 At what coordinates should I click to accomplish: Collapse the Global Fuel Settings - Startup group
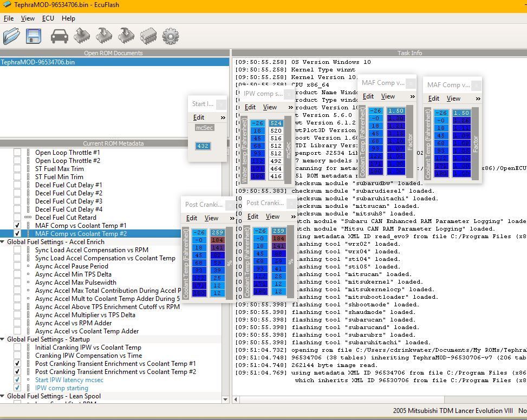(3, 339)
